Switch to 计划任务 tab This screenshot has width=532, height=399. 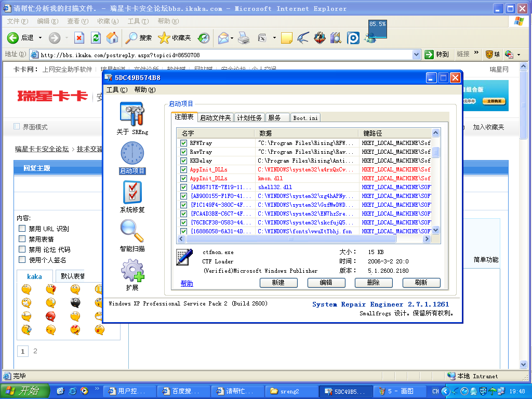pos(249,118)
